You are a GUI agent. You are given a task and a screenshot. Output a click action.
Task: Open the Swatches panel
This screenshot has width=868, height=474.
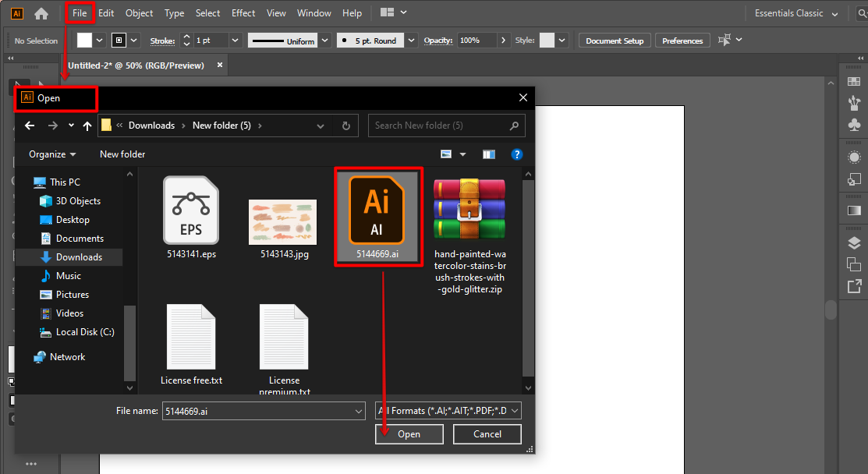[854, 80]
